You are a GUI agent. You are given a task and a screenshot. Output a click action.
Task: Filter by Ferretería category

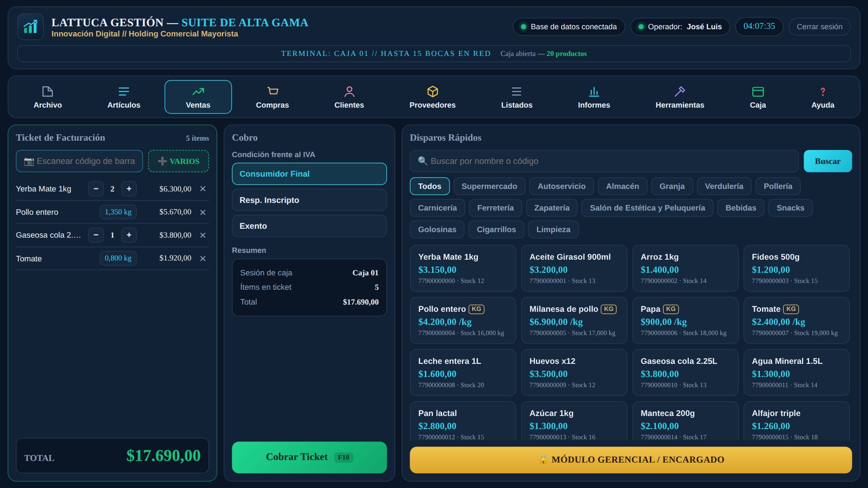tap(495, 208)
